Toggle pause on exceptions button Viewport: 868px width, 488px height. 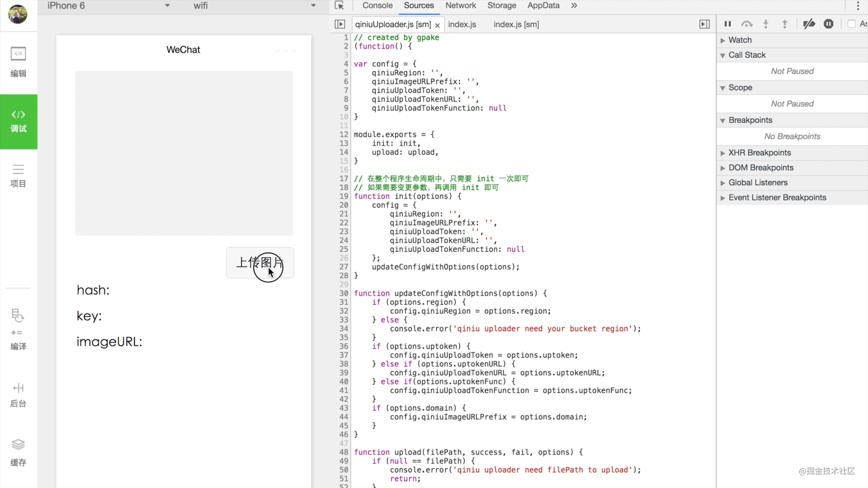[x=828, y=24]
